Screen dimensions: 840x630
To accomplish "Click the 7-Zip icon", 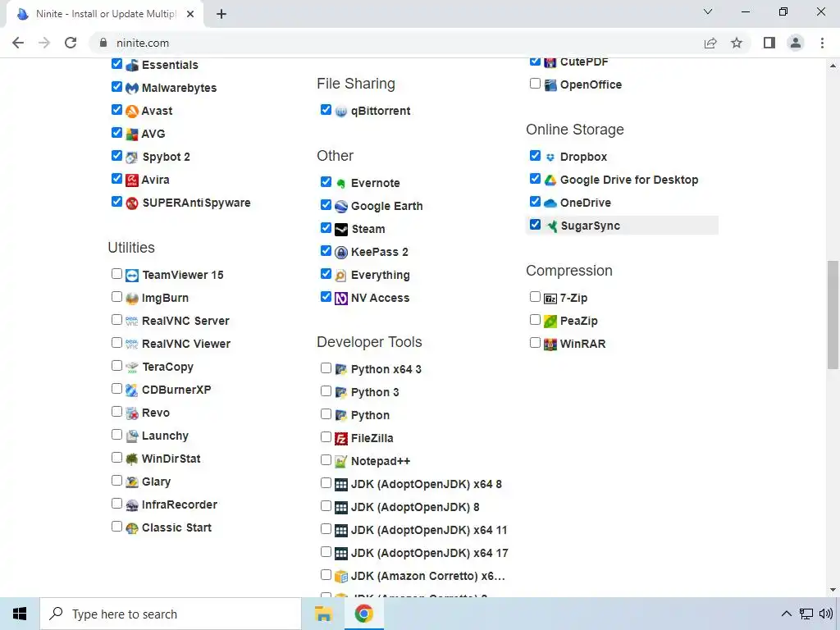I will [x=550, y=299].
